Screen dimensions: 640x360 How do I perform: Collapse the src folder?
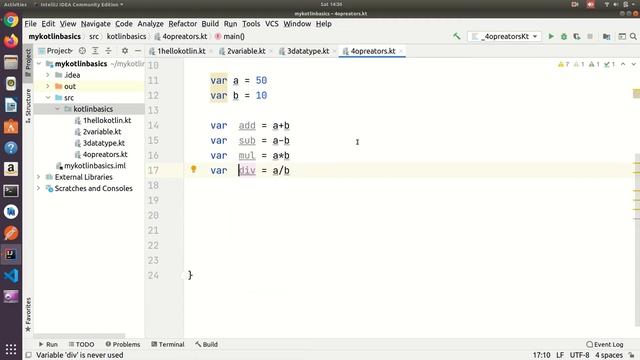click(x=48, y=98)
